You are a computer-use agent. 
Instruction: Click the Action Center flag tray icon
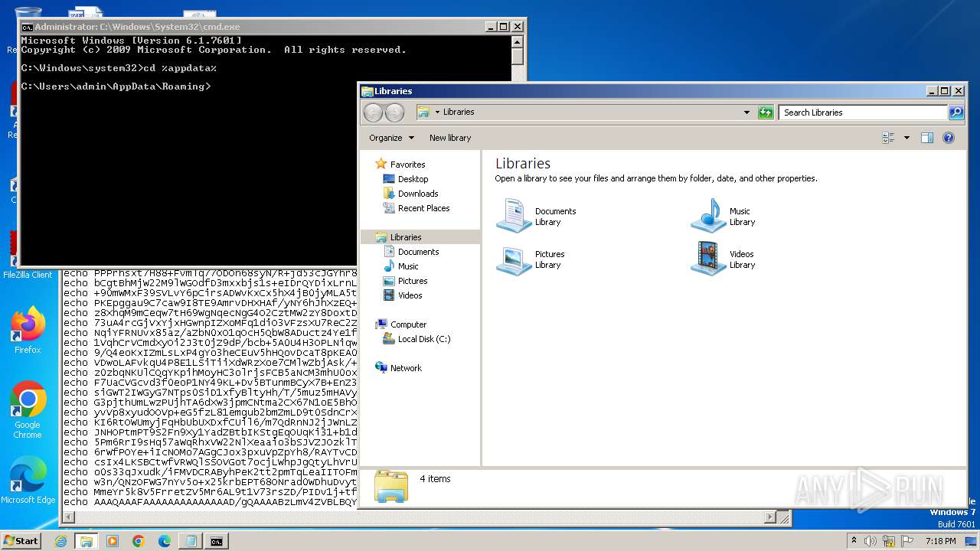click(907, 541)
